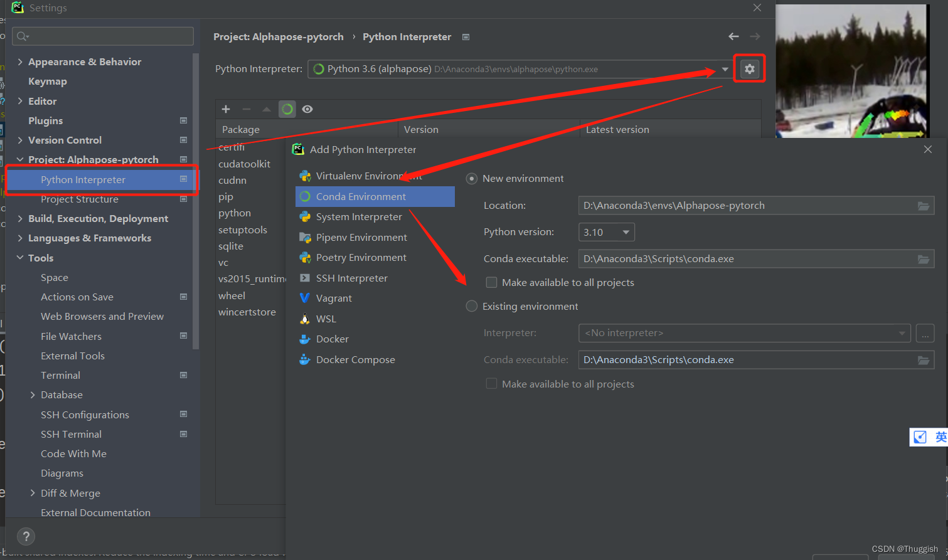Viewport: 948px width, 560px height.
Task: Select Virtualenv Environment type
Action: (375, 176)
